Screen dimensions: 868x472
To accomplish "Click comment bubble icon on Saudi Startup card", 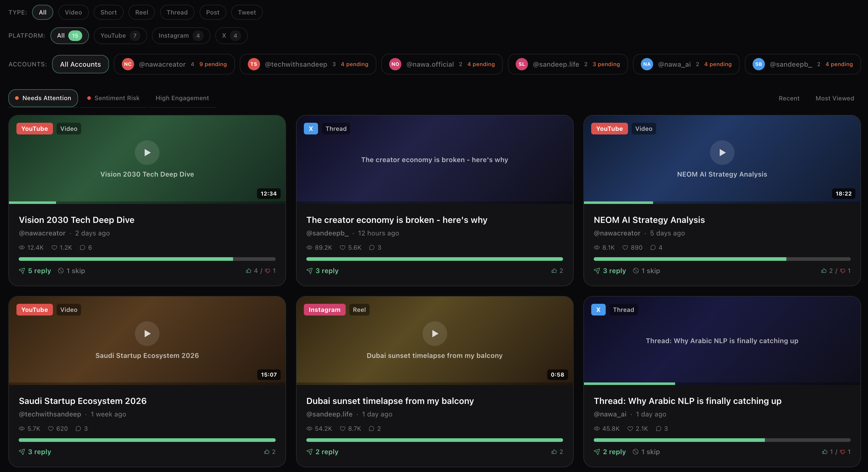I will (x=78, y=428).
